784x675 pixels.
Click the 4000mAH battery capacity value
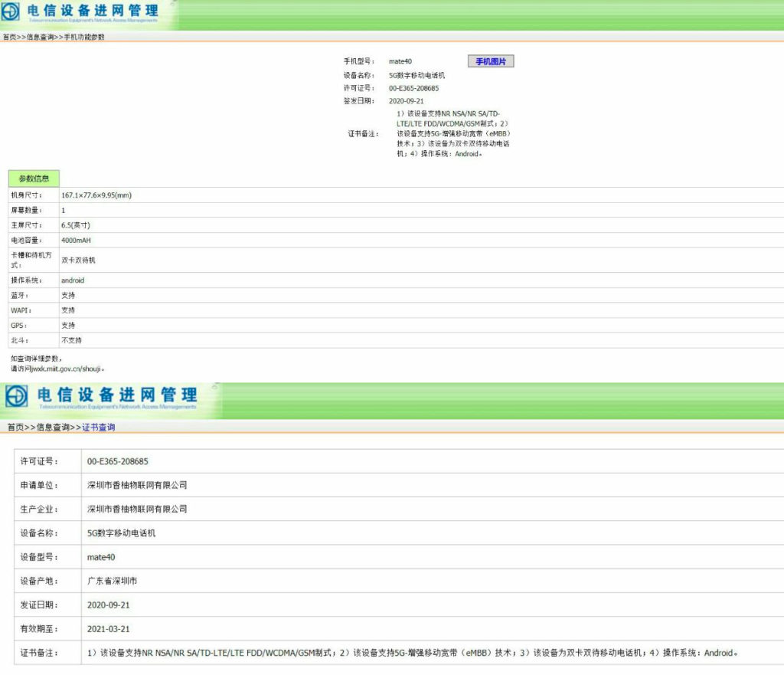[76, 240]
